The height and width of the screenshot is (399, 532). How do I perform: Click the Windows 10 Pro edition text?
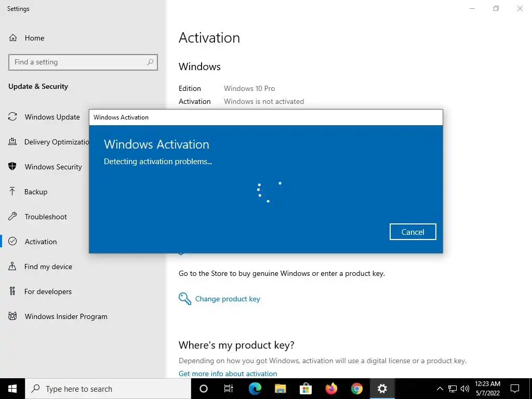249,88
